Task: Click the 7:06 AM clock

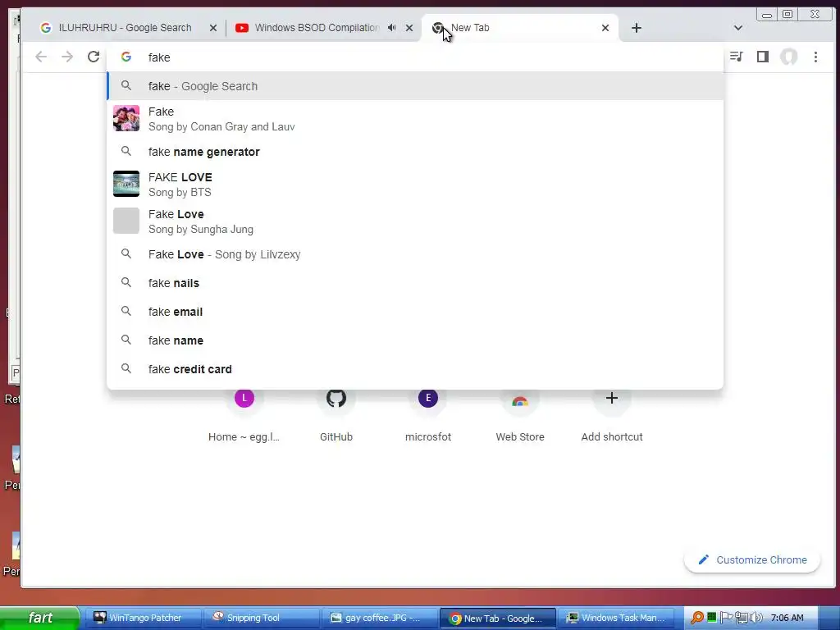Action: (x=787, y=618)
